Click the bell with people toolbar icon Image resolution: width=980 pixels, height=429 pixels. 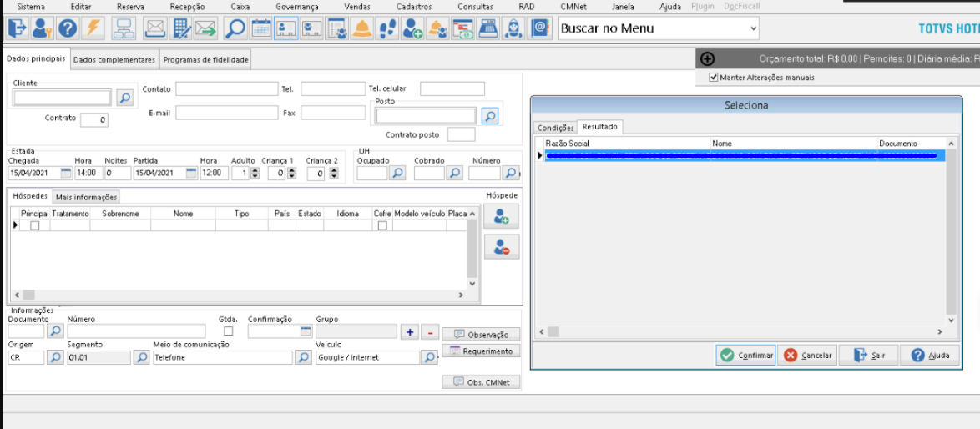coord(437,28)
